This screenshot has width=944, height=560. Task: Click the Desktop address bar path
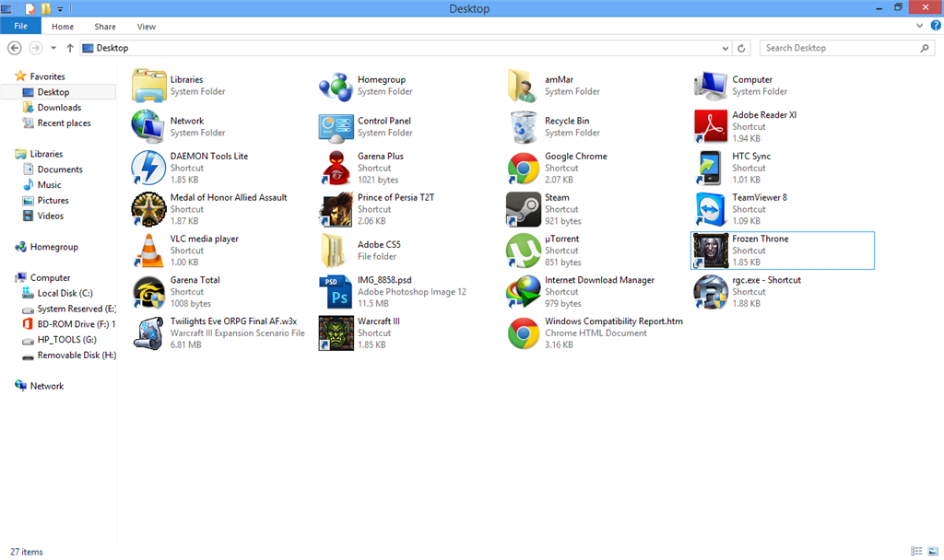(112, 48)
